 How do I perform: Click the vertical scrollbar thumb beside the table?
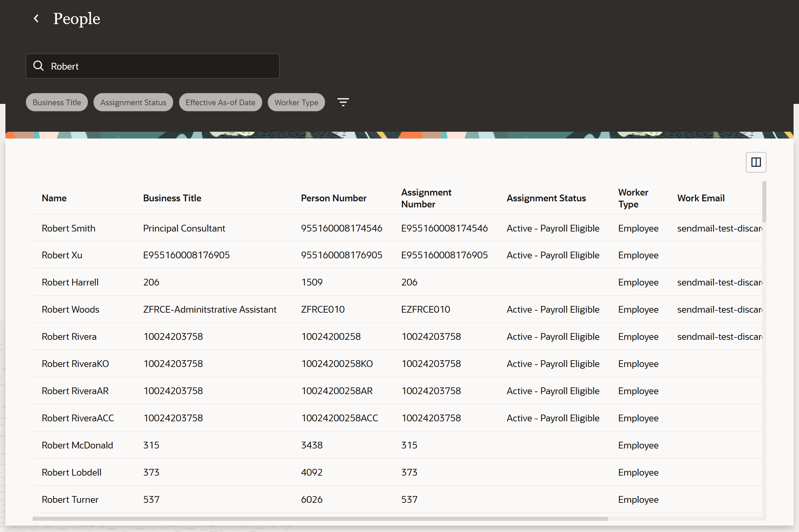764,202
